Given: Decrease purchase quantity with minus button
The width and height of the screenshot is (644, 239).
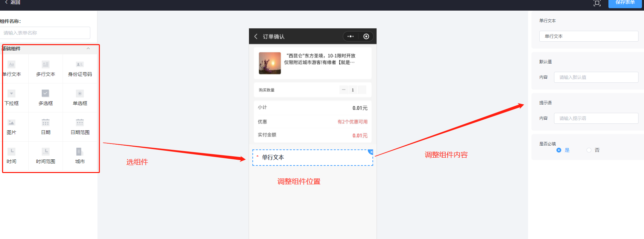Looking at the screenshot, I should click(x=344, y=90).
